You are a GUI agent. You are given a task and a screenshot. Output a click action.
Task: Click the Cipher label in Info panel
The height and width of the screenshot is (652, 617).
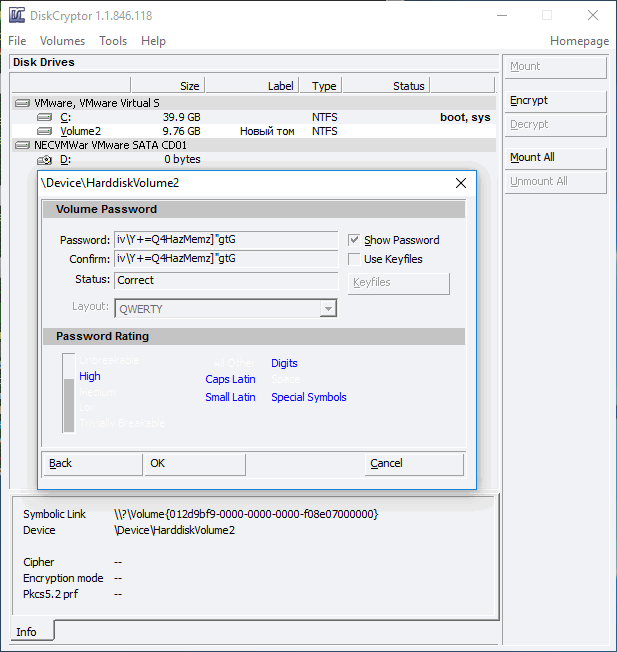pos(39,562)
